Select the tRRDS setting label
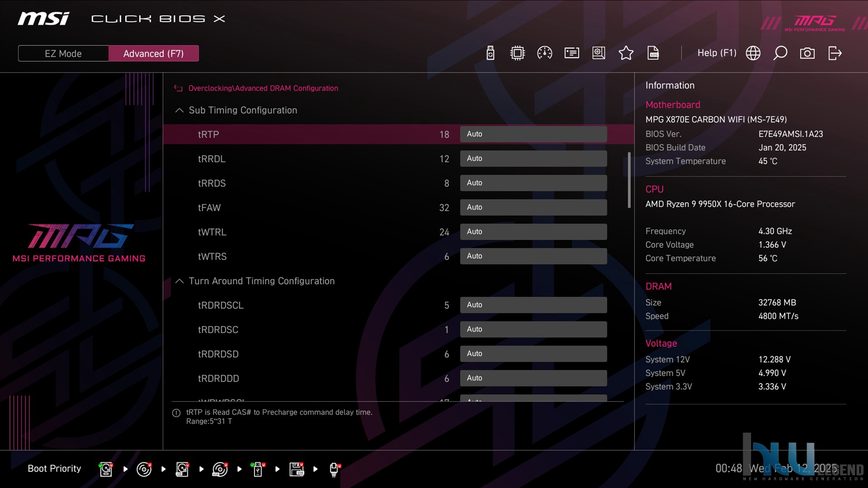Viewport: 868px width, 488px height. point(212,183)
